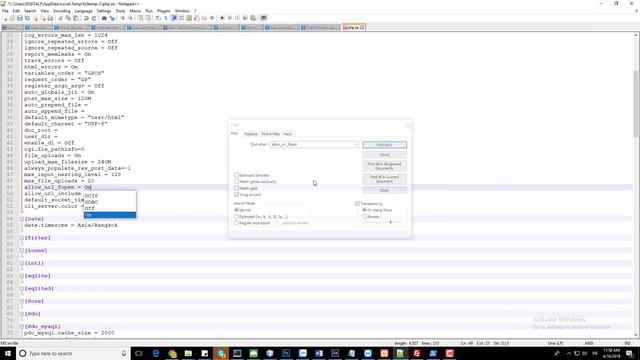640x360 pixels.
Task: Open the Find what history dropdown
Action: [x=356, y=144]
